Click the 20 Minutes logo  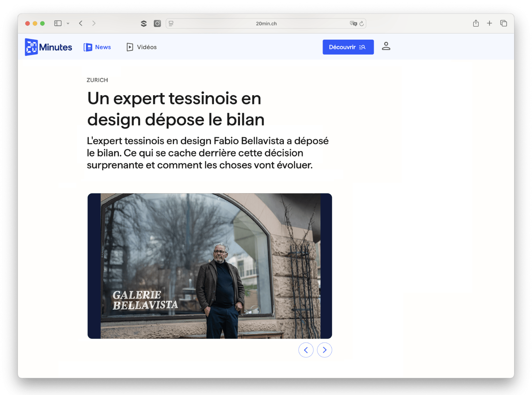[x=48, y=47]
